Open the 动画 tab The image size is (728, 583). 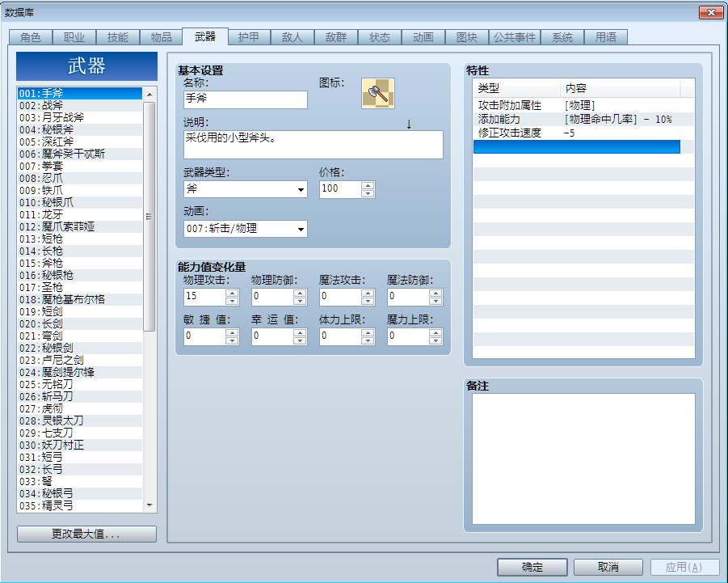tap(423, 37)
